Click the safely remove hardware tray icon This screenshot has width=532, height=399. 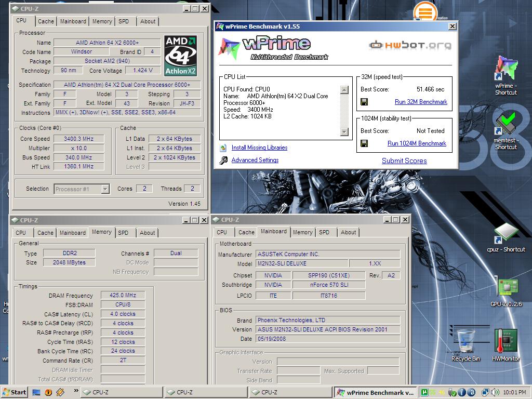pos(453,393)
